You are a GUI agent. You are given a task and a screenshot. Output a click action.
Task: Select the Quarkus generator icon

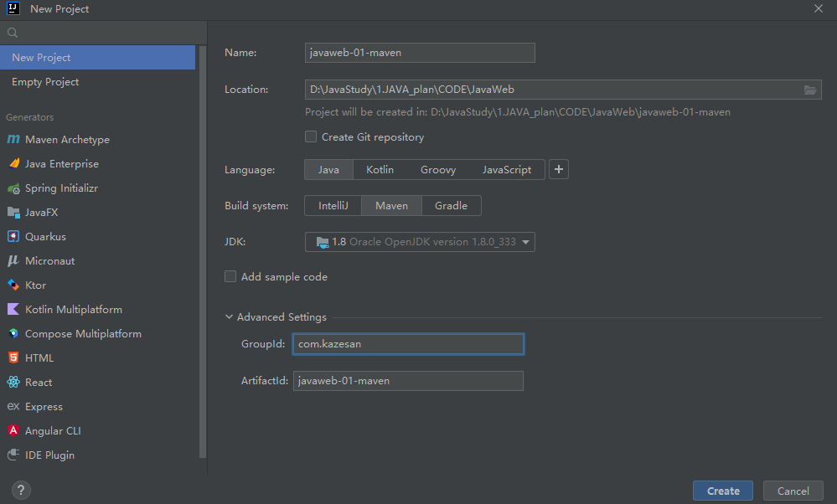point(13,237)
